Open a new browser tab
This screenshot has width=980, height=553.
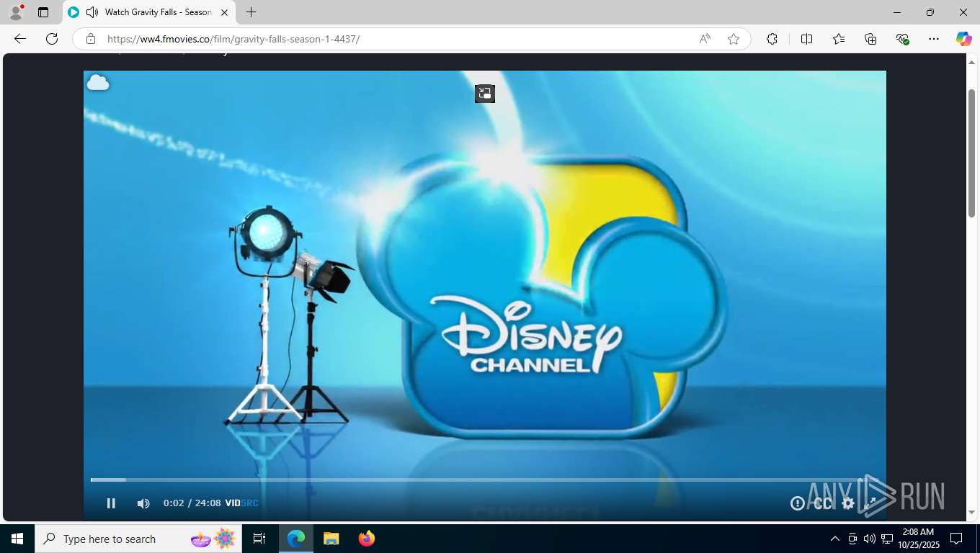[251, 12]
